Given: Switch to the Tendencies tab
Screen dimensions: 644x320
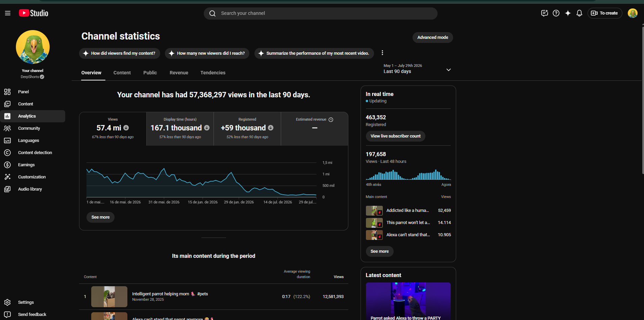Looking at the screenshot, I should 213,73.
